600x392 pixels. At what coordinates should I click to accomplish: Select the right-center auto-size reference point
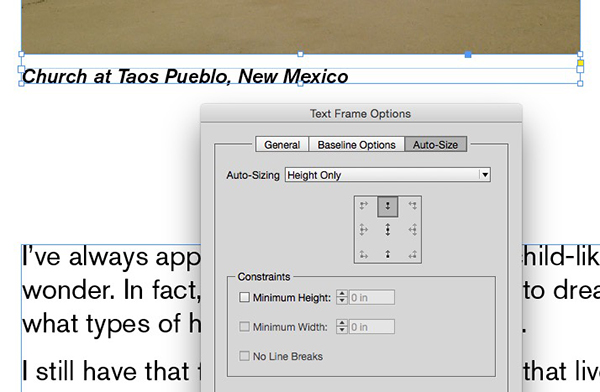pos(412,230)
